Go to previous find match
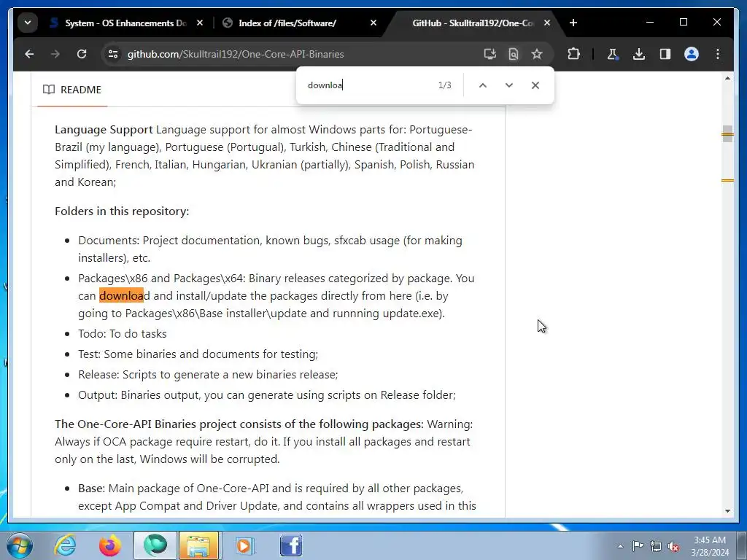 (483, 85)
